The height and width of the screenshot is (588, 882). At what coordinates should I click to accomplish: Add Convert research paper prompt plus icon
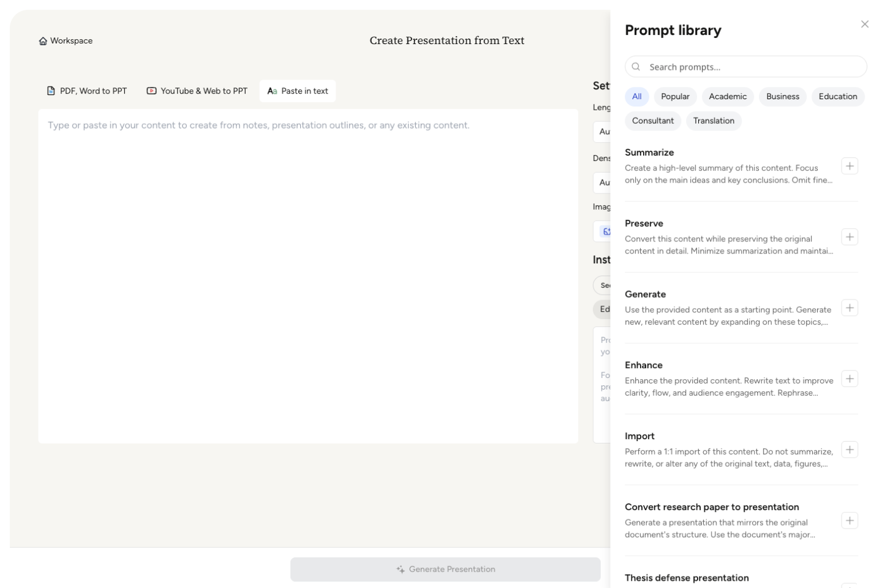point(850,521)
